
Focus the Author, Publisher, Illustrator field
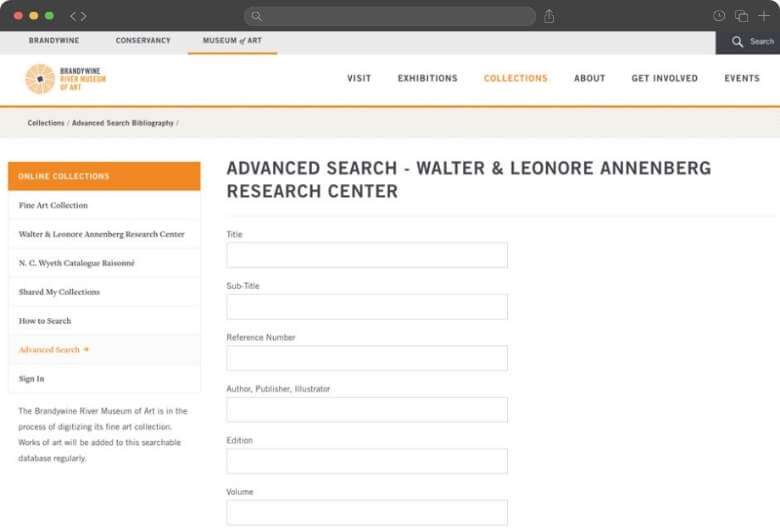pos(367,410)
